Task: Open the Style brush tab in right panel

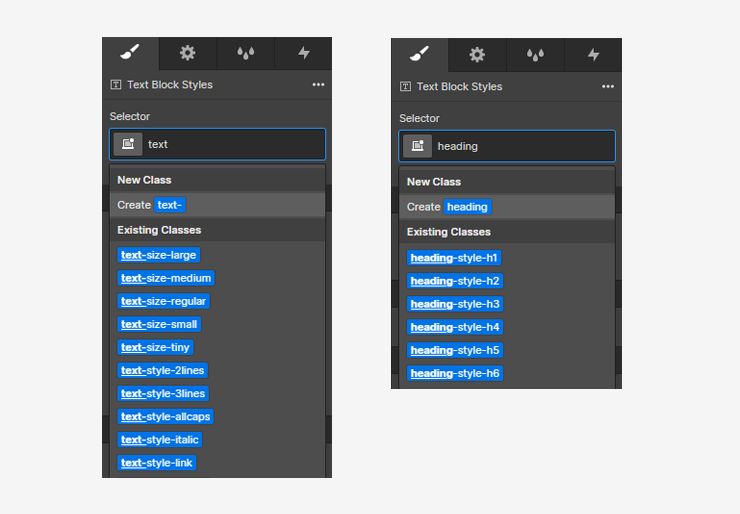Action: 420,55
